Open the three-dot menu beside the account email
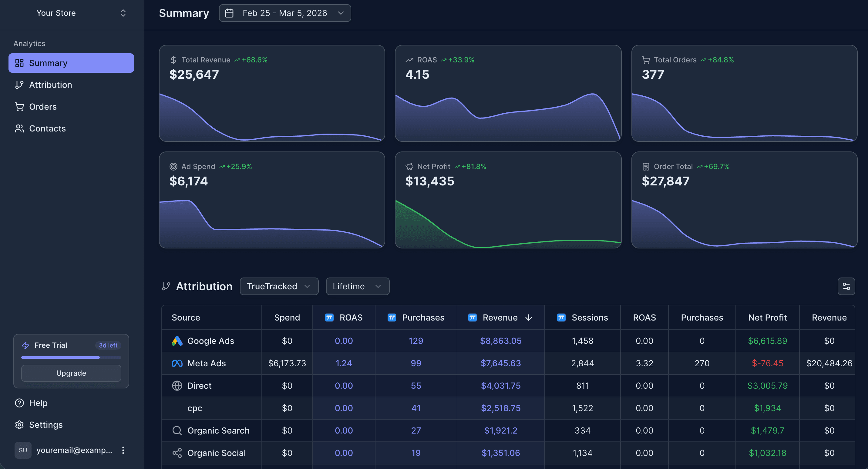This screenshot has height=469, width=868. pos(123,450)
